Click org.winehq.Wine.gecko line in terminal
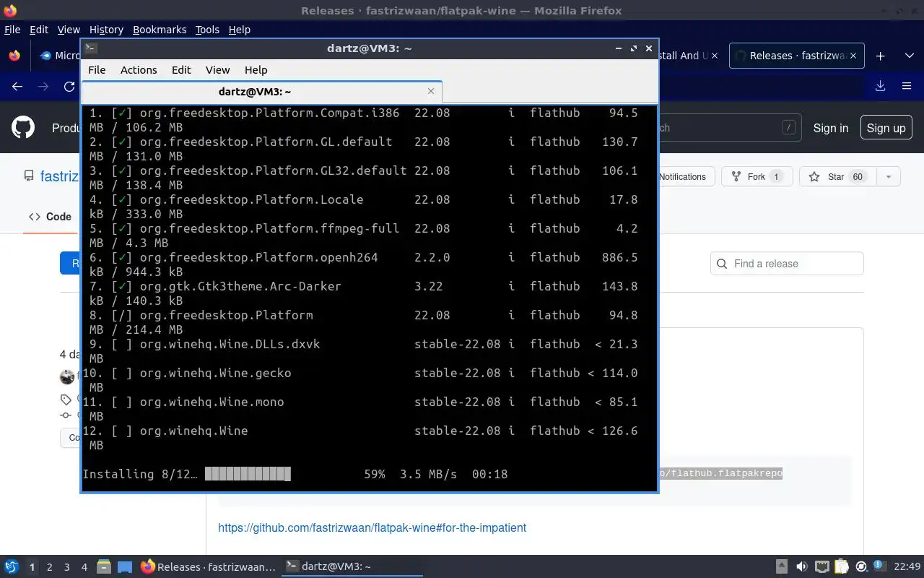The width and height of the screenshot is (924, 578). coord(360,373)
